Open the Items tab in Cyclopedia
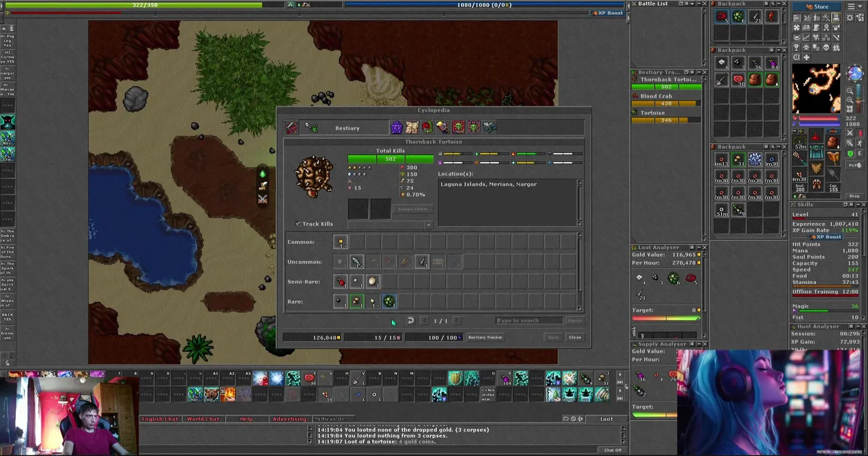The height and width of the screenshot is (456, 868). pos(291,128)
